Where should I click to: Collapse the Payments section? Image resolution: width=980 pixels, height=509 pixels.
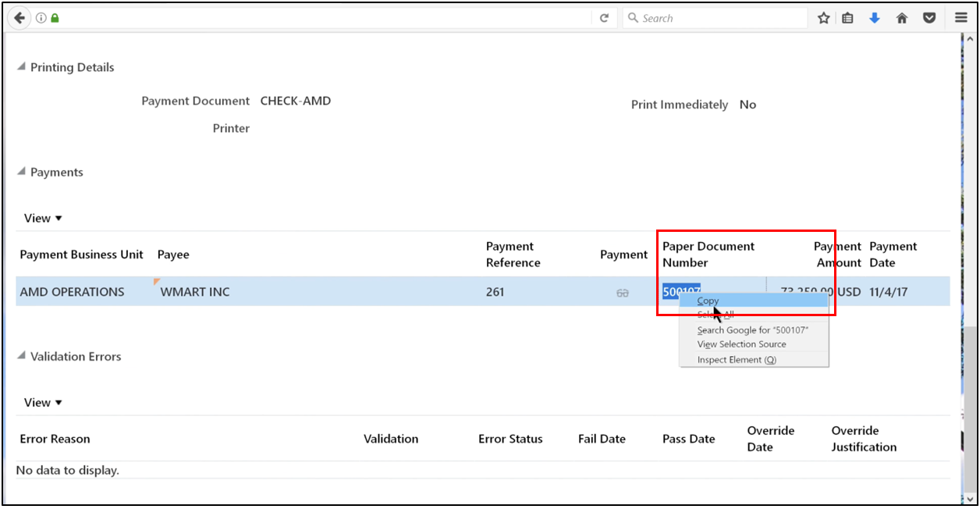point(20,172)
